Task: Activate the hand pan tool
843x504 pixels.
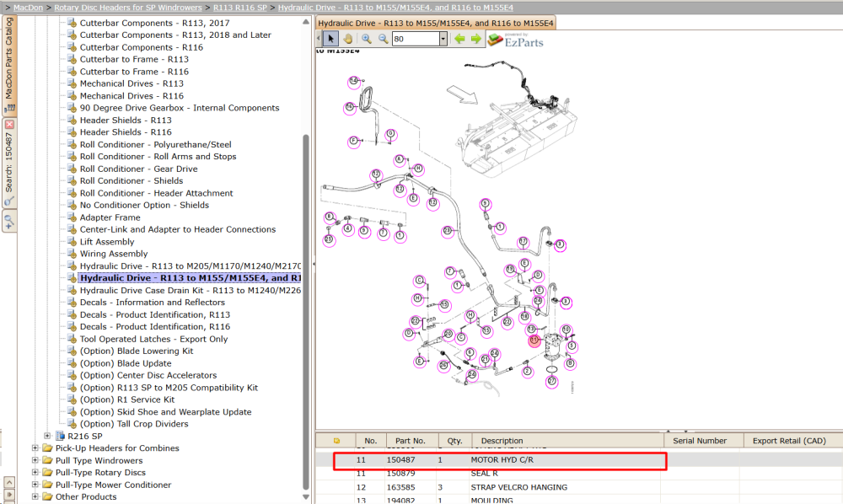Action: click(x=348, y=39)
